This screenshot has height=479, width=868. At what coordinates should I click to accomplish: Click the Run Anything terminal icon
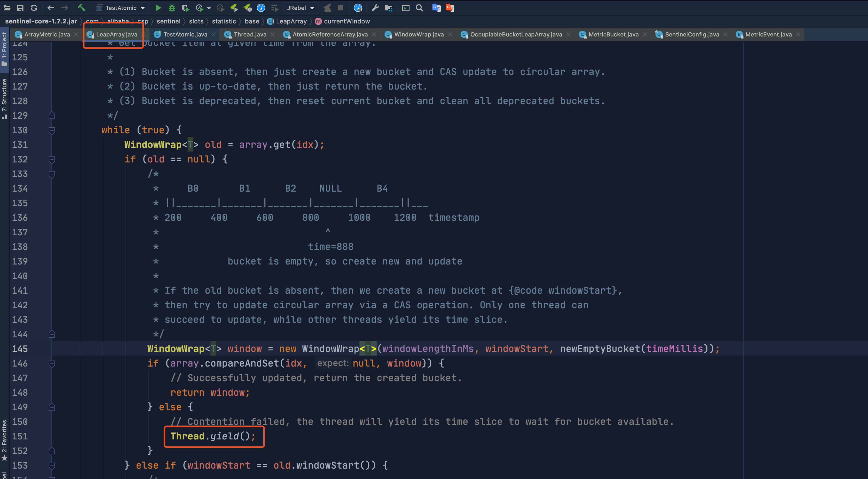(406, 8)
